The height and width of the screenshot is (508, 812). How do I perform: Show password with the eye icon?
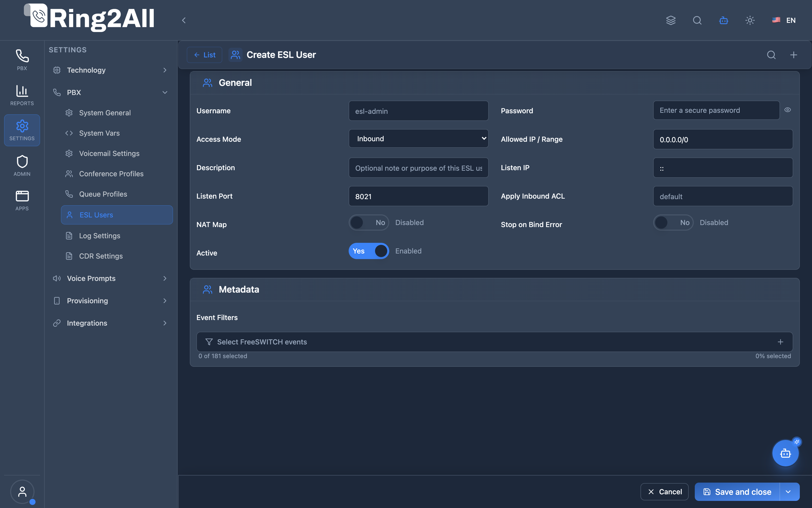point(787,110)
